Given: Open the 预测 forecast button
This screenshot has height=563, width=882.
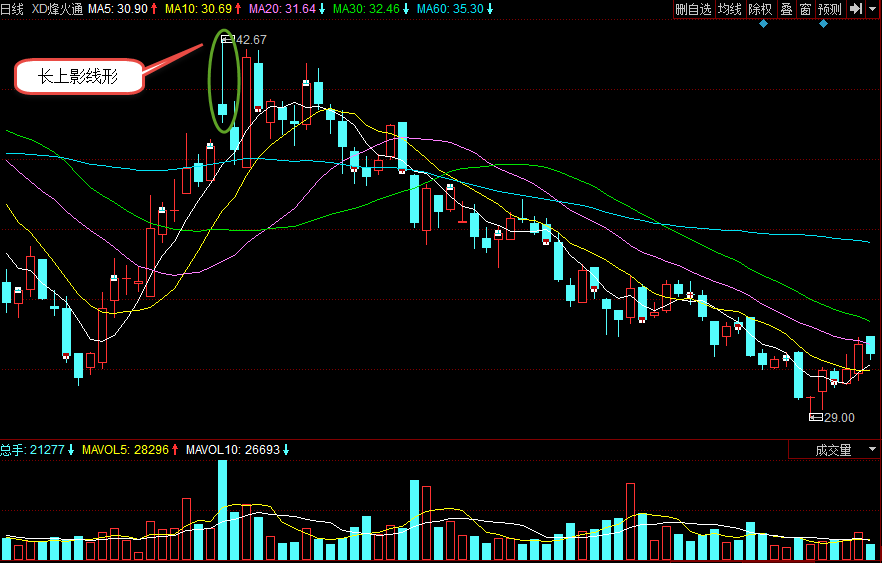Looking at the screenshot, I should click(x=830, y=9).
